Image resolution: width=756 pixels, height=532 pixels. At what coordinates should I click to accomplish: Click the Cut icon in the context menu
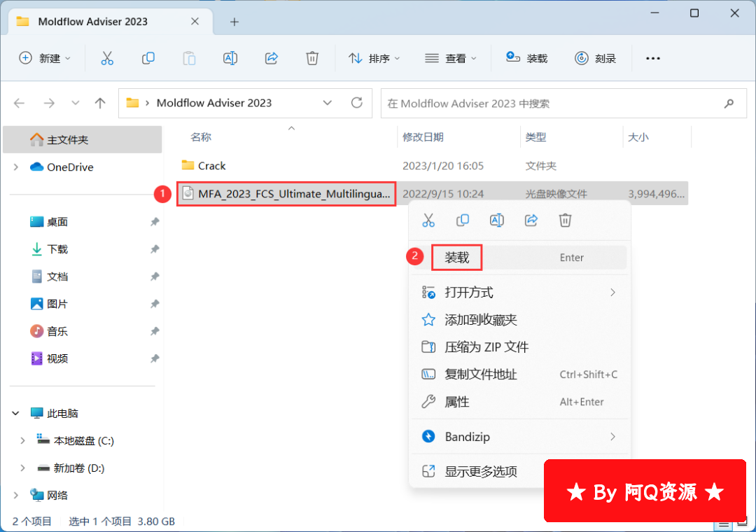pyautogui.click(x=428, y=220)
